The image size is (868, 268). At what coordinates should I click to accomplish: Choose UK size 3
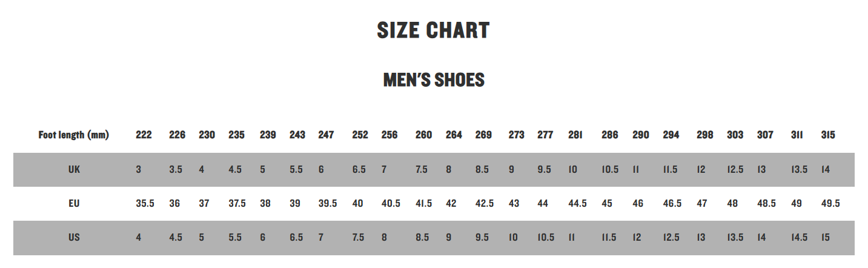coord(139,170)
